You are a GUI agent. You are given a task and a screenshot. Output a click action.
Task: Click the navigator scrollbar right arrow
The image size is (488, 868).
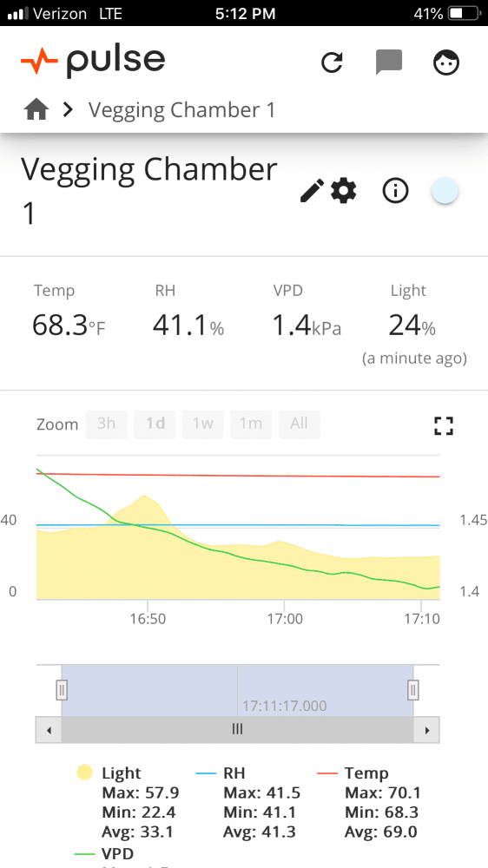pos(426,730)
